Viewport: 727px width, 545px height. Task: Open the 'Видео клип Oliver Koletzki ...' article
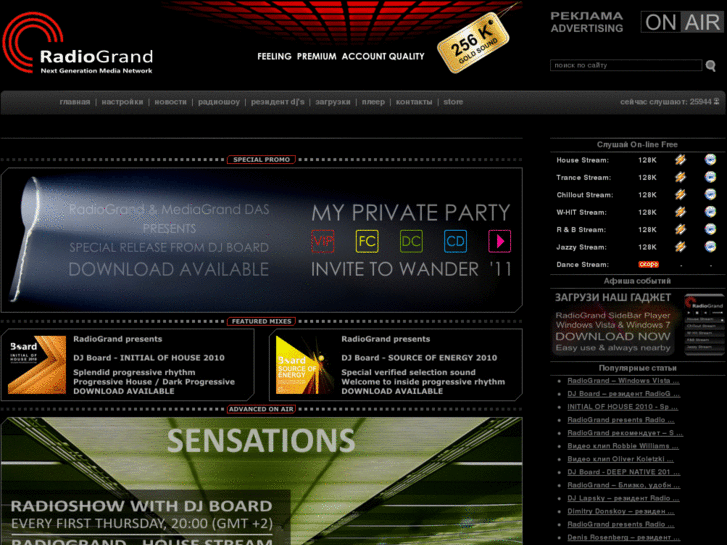coord(620,459)
